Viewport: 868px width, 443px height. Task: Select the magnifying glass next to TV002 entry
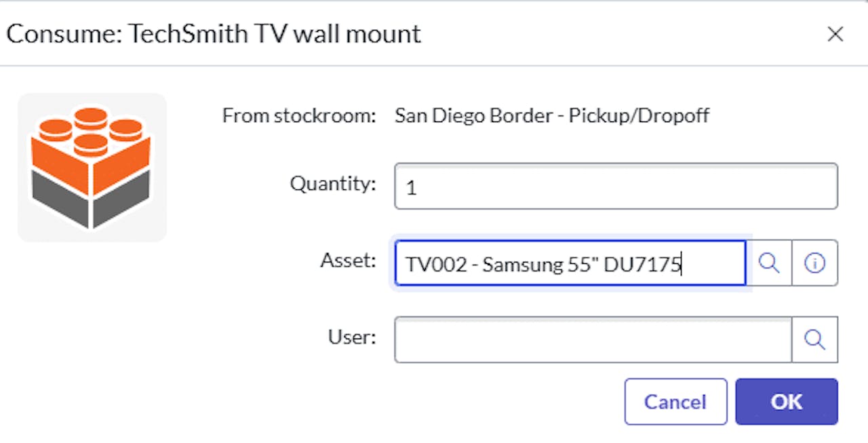point(770,263)
